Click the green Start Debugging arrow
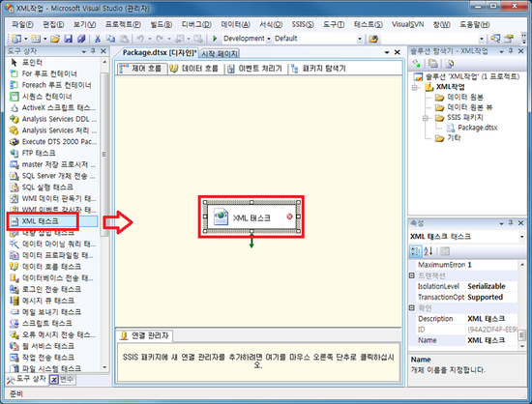The image size is (532, 404). [215, 39]
